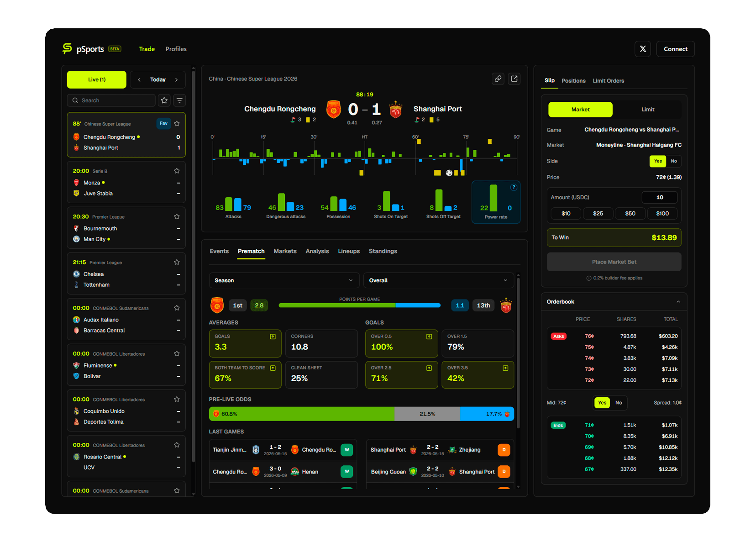
Task: Open the Profiles section
Action: [x=176, y=49]
